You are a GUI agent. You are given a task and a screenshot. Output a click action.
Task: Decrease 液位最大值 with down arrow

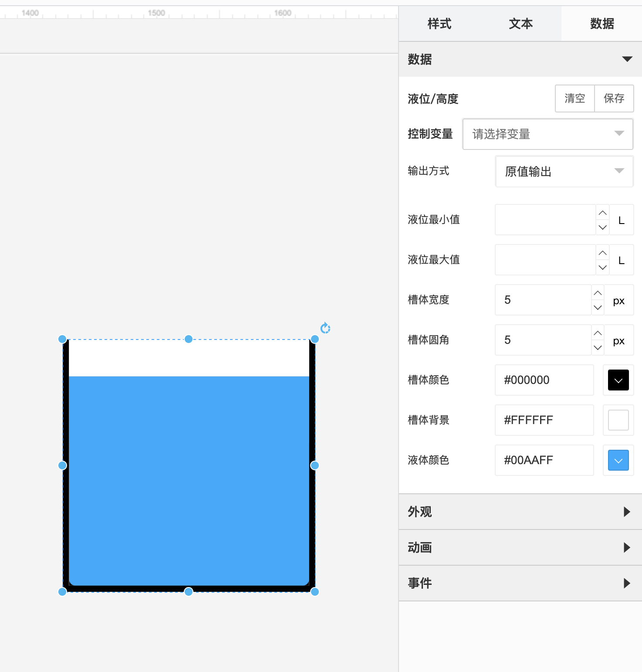[x=603, y=267]
